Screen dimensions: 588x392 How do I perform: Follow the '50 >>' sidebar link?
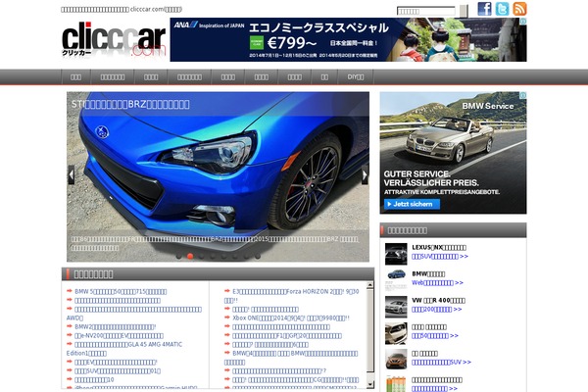click(435, 336)
